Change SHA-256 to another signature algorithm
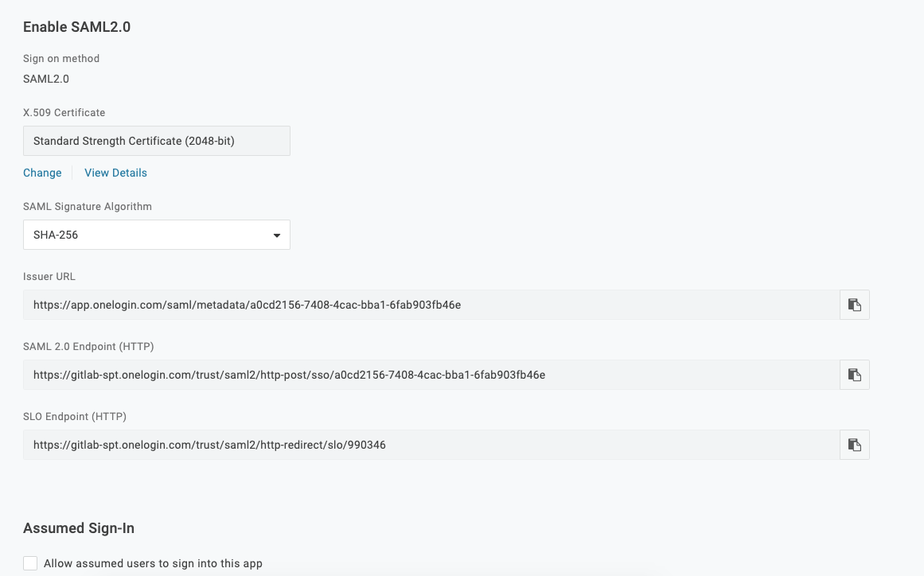 tap(156, 235)
